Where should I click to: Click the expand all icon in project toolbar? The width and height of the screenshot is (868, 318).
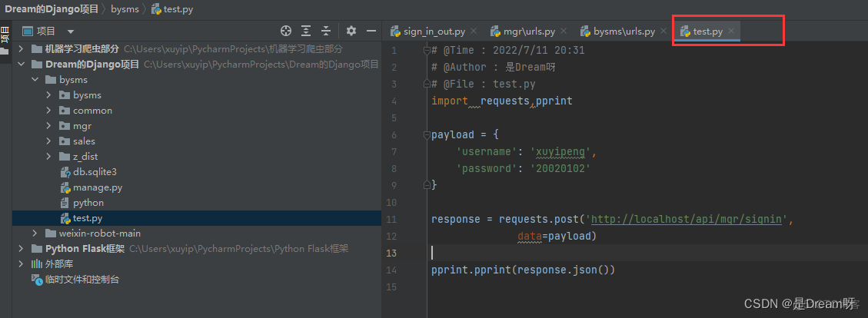(x=306, y=31)
